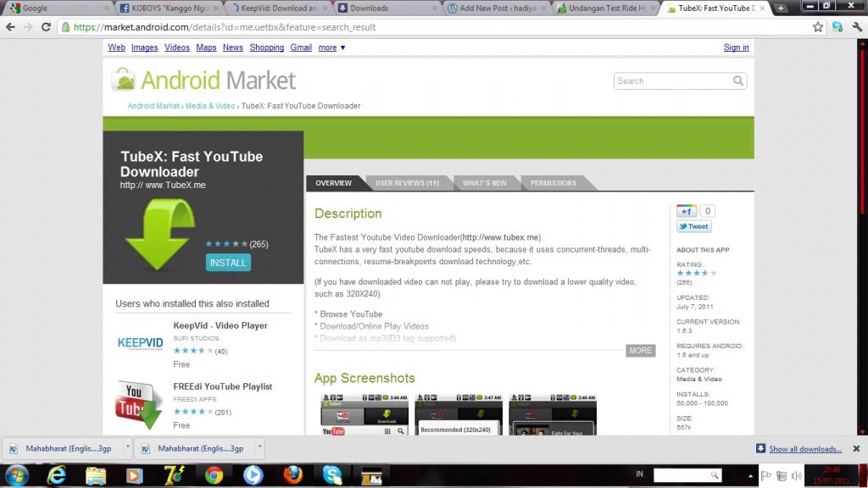Launch Internet Explorer from the taskbar
868x488 pixels.
(57, 474)
